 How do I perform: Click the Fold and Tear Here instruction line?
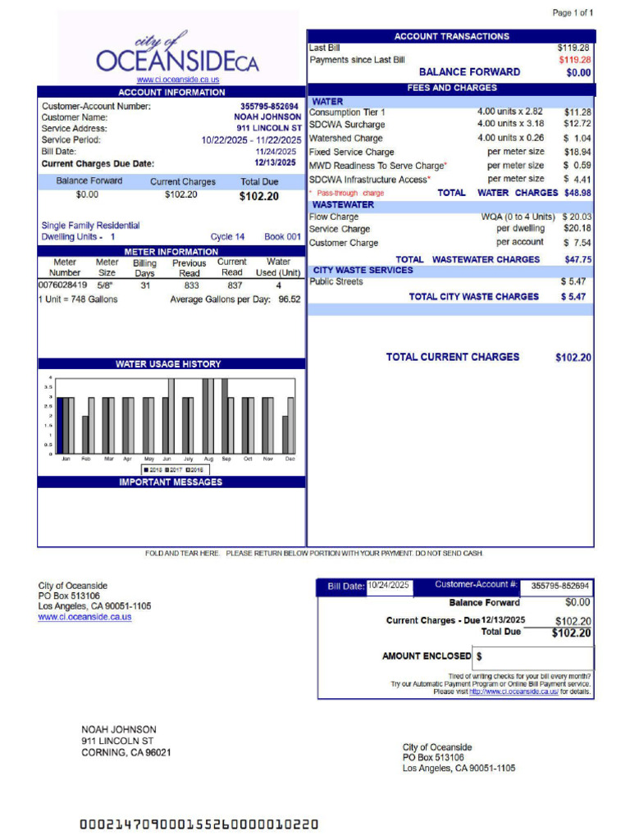pos(314,553)
